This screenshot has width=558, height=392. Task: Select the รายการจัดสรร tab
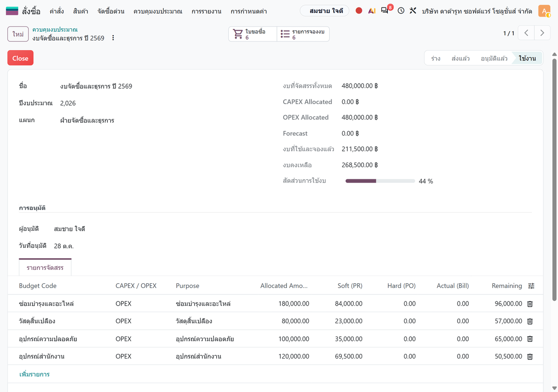pos(45,268)
